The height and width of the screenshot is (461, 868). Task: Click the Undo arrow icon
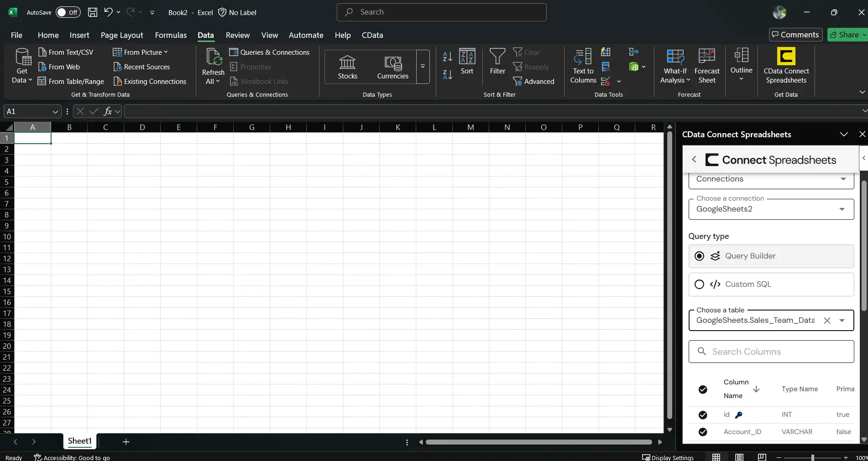click(x=108, y=12)
